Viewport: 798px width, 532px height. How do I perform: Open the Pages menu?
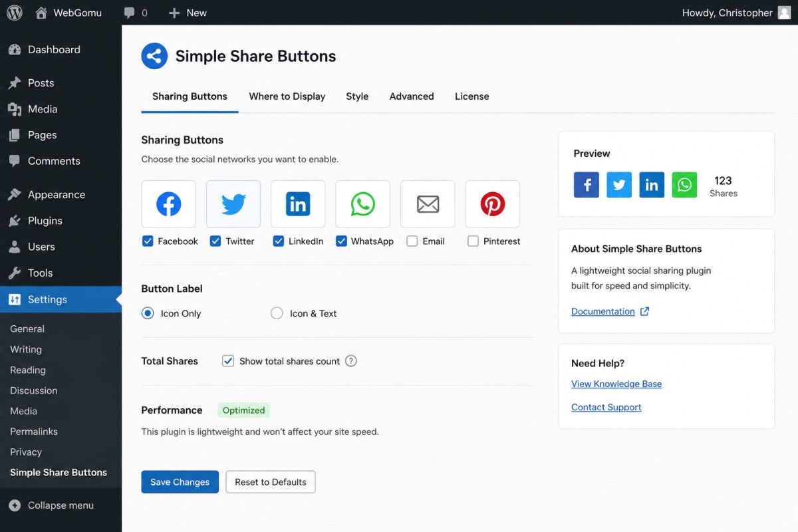[x=61, y=135]
